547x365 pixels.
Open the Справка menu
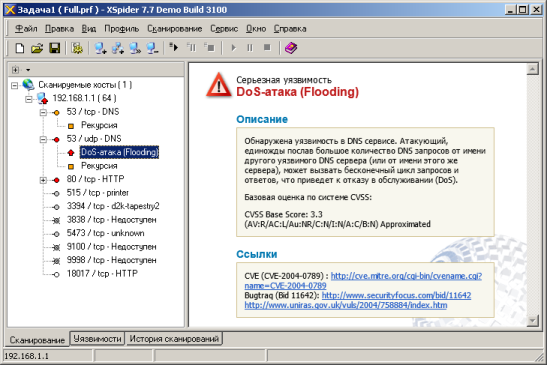(290, 29)
